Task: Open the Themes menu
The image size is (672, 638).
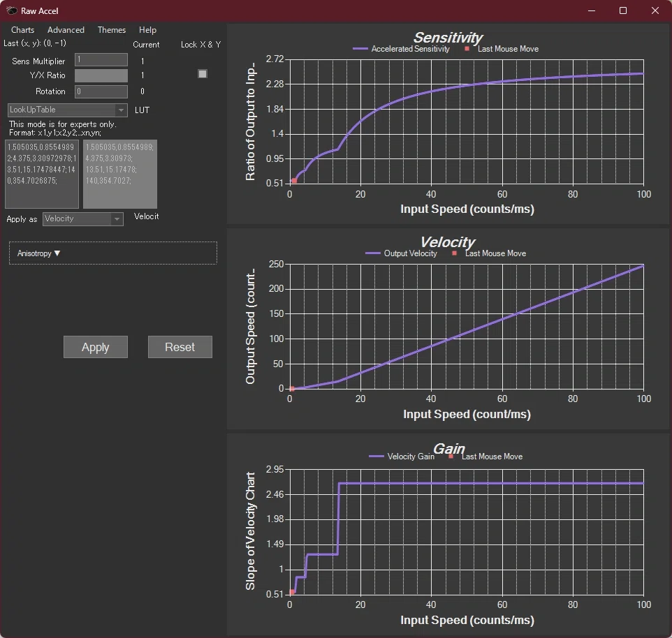Action: (112, 30)
